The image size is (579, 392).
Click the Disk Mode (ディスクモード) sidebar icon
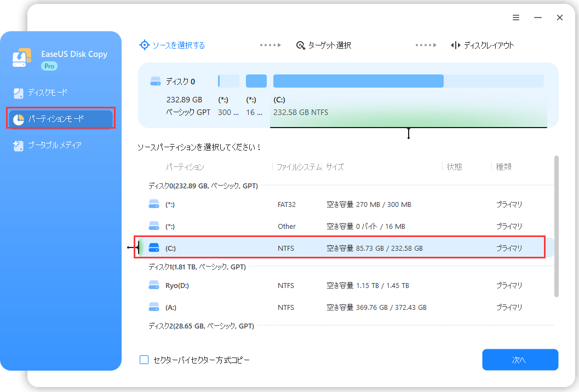[19, 93]
